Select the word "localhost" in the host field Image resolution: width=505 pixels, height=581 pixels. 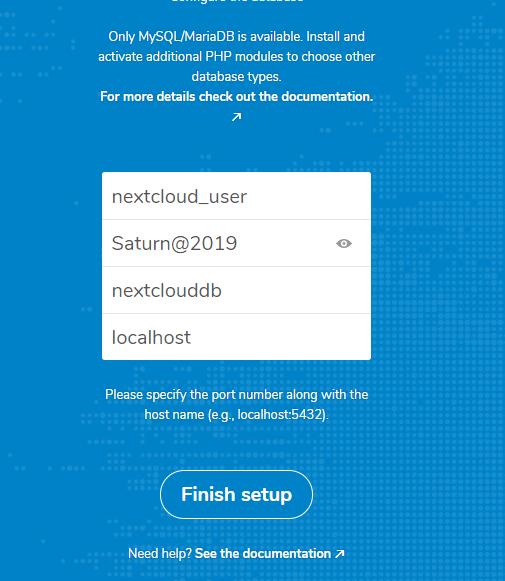[151, 338]
